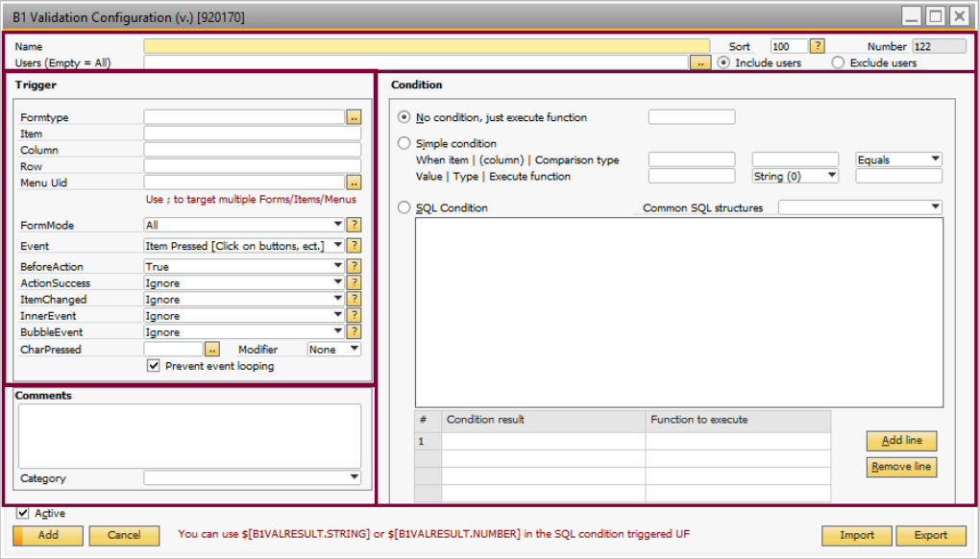
Task: Click the simple condition Execute function field
Action: coord(898,176)
